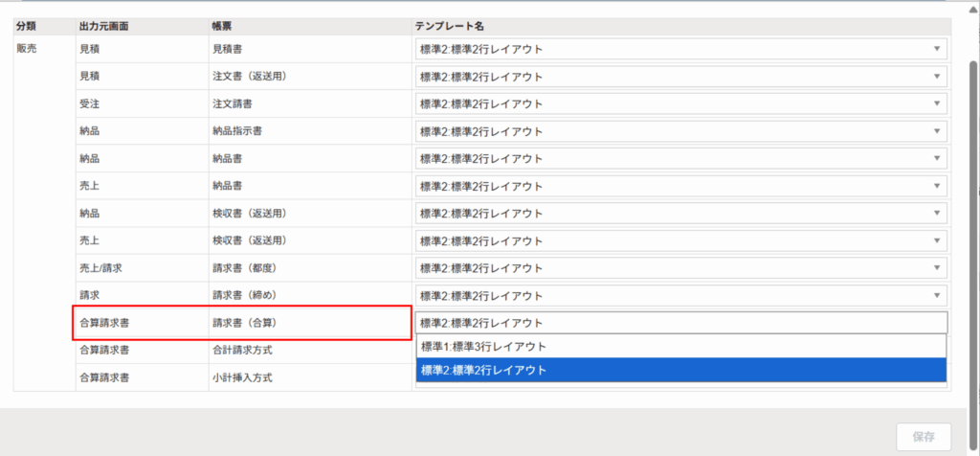Click the 請求書（合算） template input field
The height and width of the screenshot is (456, 980).
(681, 323)
